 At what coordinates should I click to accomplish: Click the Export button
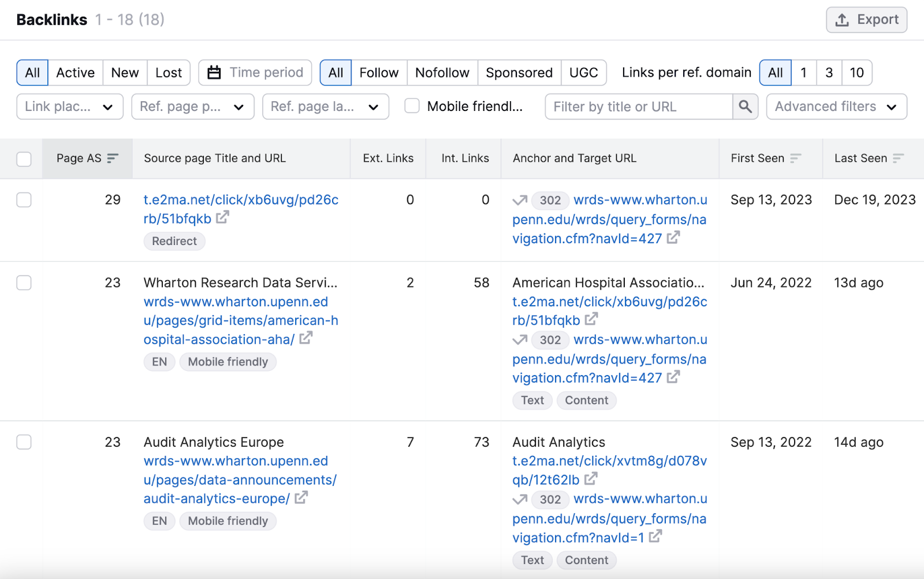pyautogui.click(x=866, y=19)
